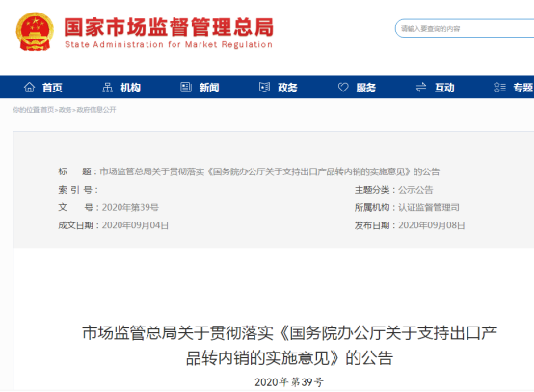Screen dimensions: 534x392
Task: Open the 首页 menu item
Action: click(52, 88)
